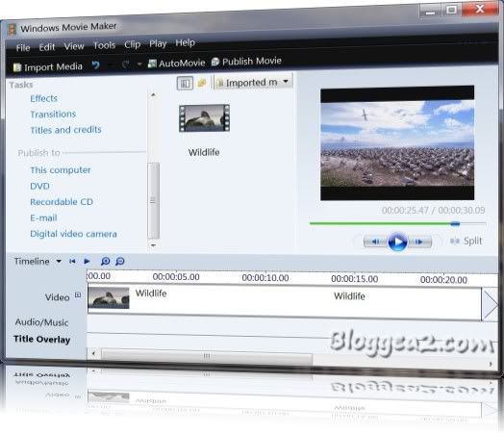Click Publish Movie in the toolbar
Viewport: 504px width, 433px height.
(246, 61)
